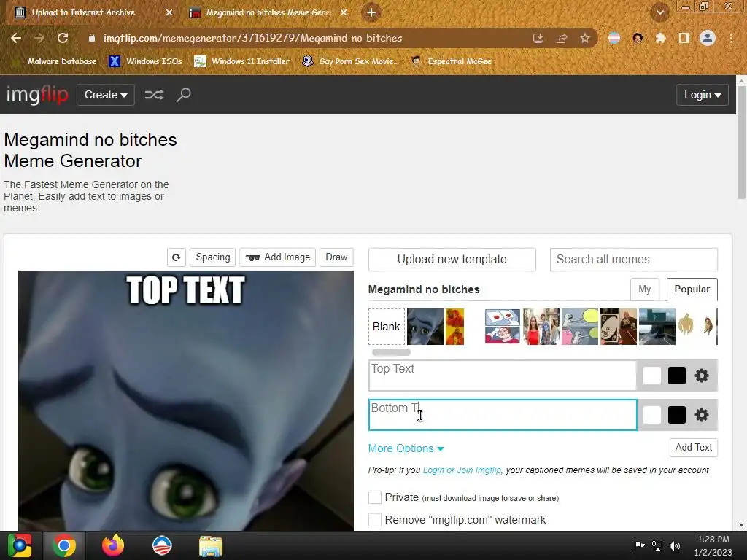The width and height of the screenshot is (747, 560).
Task: Switch to the Popular templates tab
Action: (692, 289)
